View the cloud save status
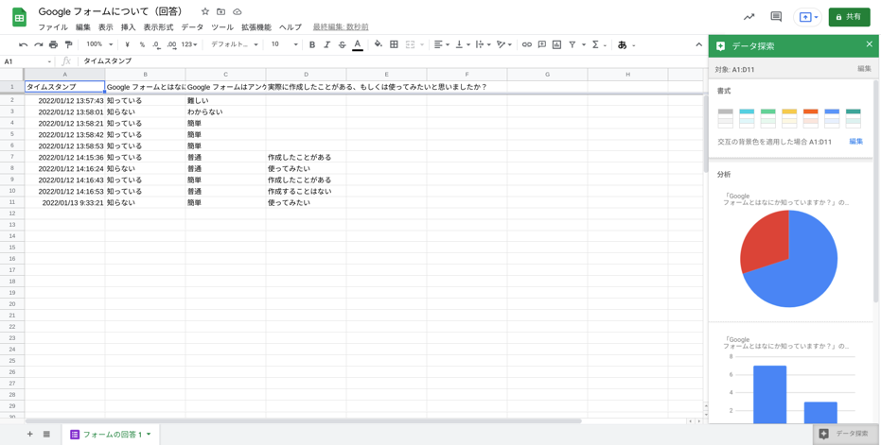 [237, 12]
